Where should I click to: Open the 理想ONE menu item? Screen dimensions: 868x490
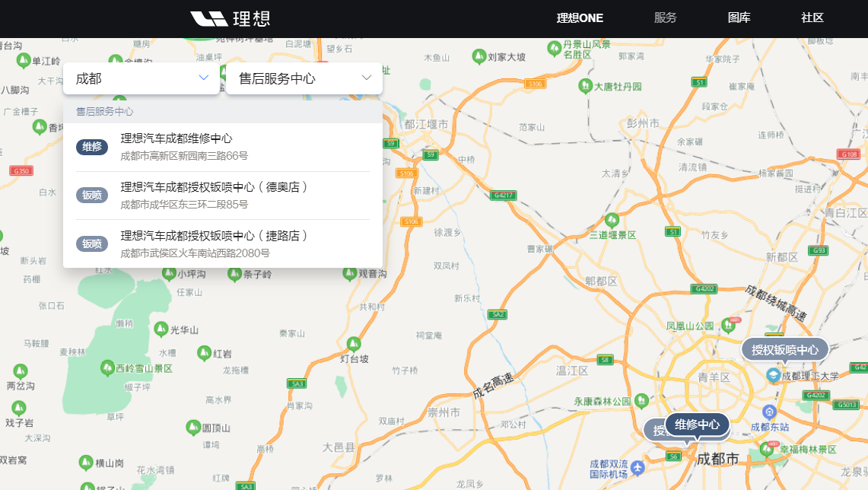580,18
